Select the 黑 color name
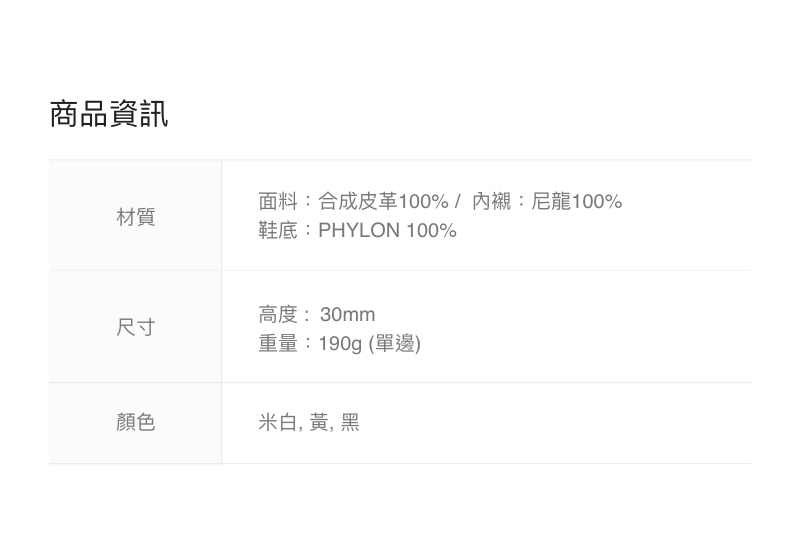The height and width of the screenshot is (545, 800). pos(350,423)
